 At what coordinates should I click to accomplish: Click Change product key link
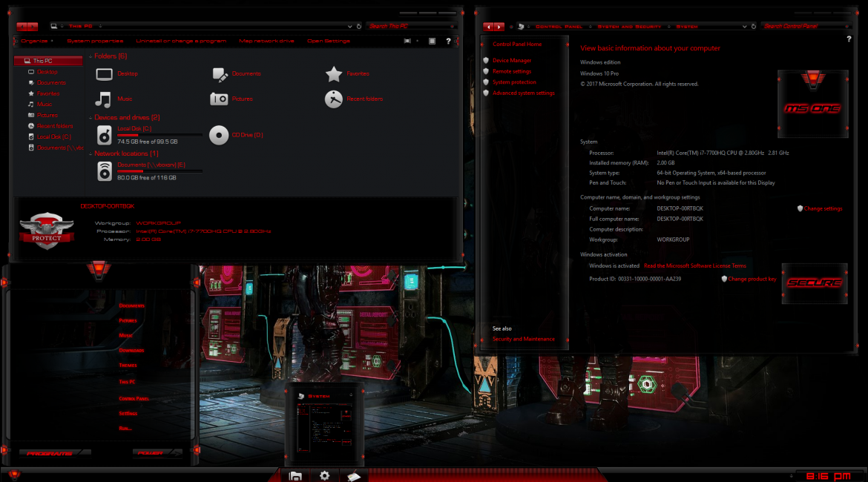tap(752, 279)
